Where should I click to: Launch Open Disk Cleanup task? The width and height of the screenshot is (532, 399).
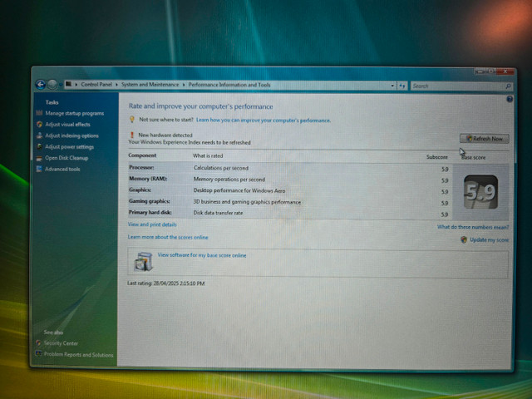pyautogui.click(x=66, y=158)
